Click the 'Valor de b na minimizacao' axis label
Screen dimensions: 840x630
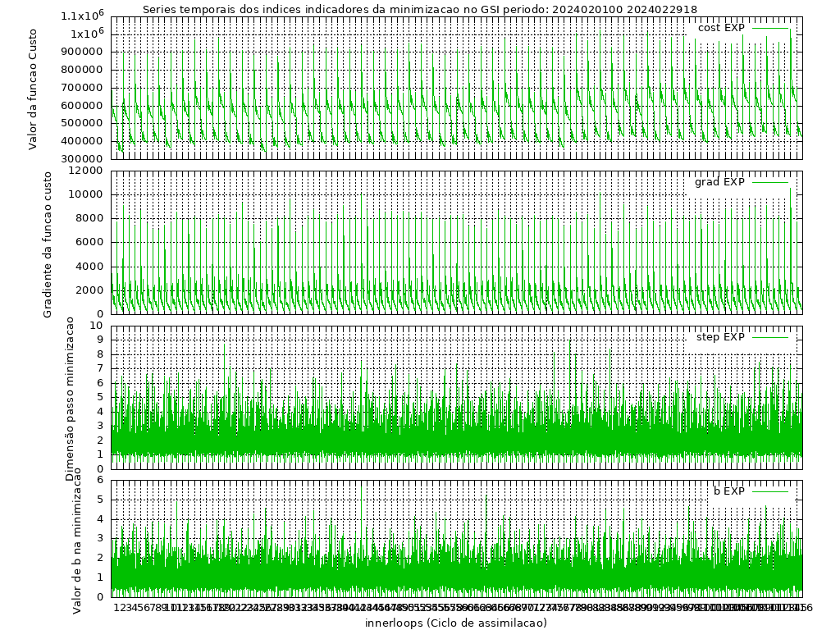point(77,540)
